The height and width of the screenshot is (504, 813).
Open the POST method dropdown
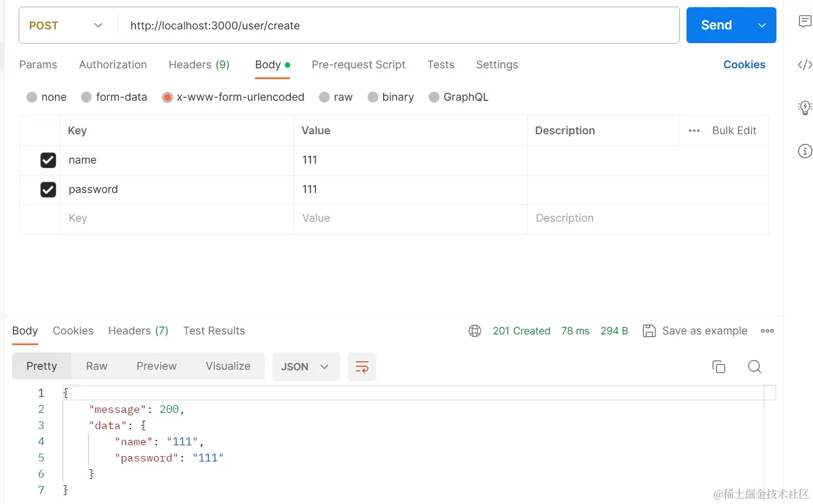point(66,25)
